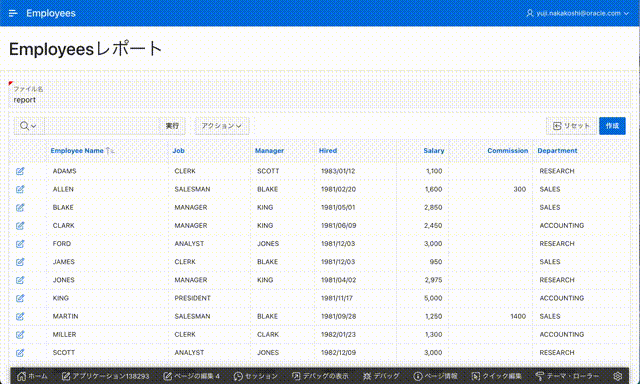Click the edit icon for the KING employee row

[x=20, y=298]
